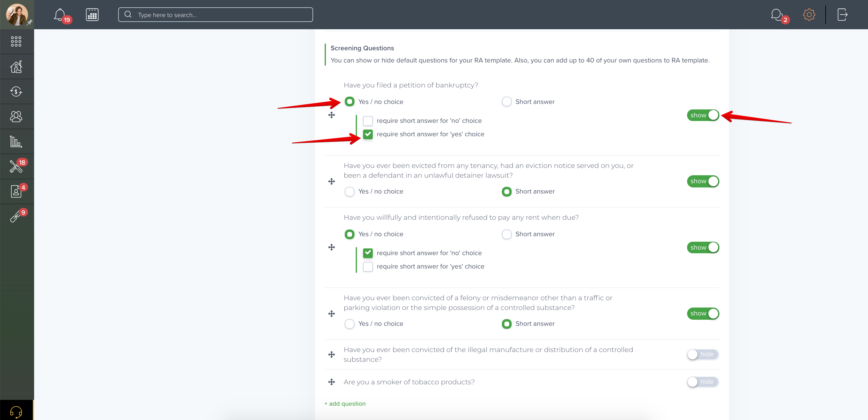Toggle show switch for felony question

(703, 314)
